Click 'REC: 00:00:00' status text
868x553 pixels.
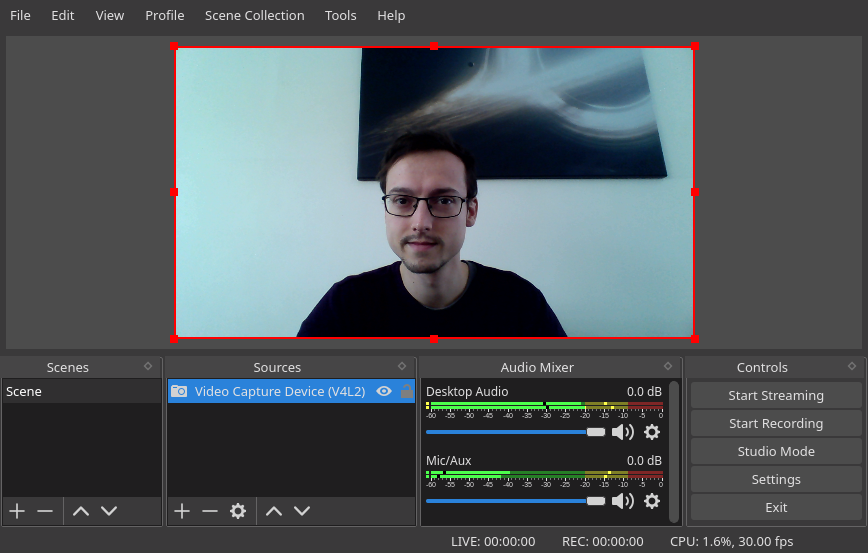coord(602,541)
